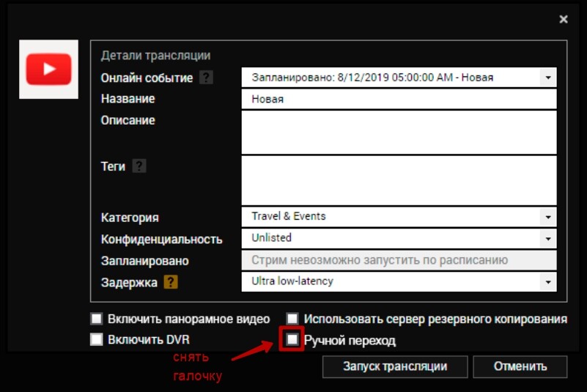The image size is (587, 392).
Task: Click the Конфиденциальность label
Action: coord(161,240)
